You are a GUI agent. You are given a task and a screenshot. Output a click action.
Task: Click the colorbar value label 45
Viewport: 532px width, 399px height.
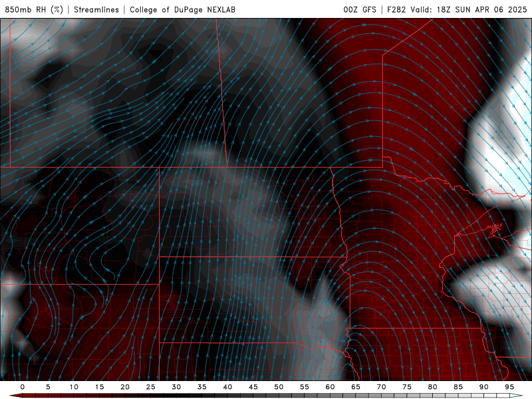point(253,387)
